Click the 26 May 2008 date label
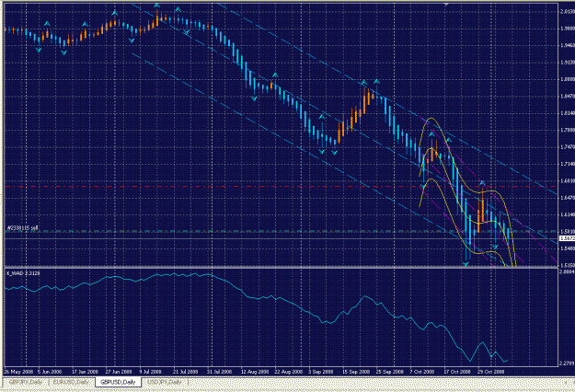Viewport: 575px width, 392px height. (x=17, y=372)
